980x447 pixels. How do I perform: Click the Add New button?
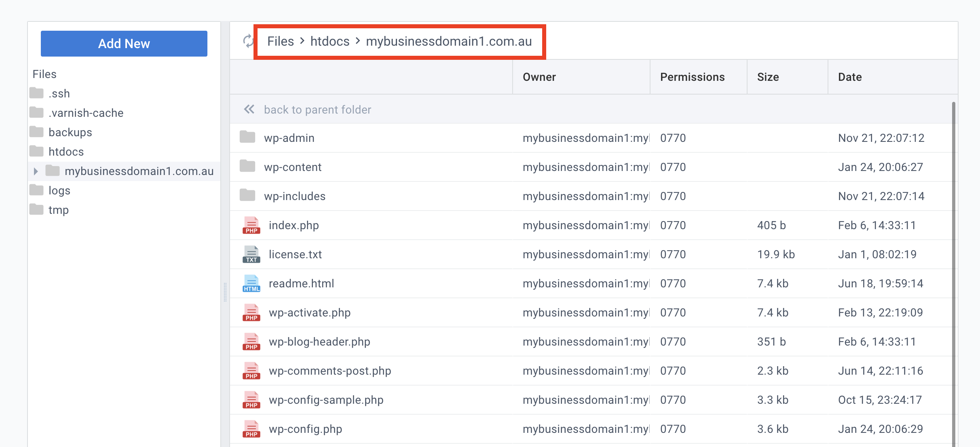click(x=124, y=43)
